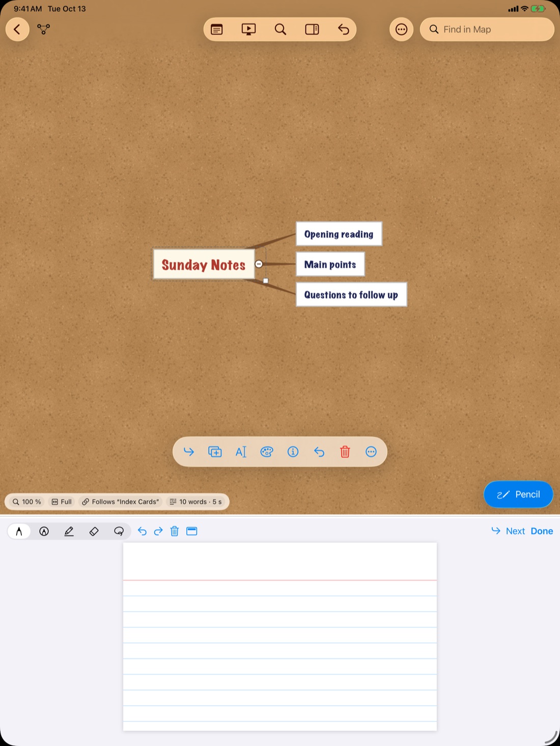Screen dimensions: 560x746
Task: Open the 100 % zoom control
Action: pos(27,502)
